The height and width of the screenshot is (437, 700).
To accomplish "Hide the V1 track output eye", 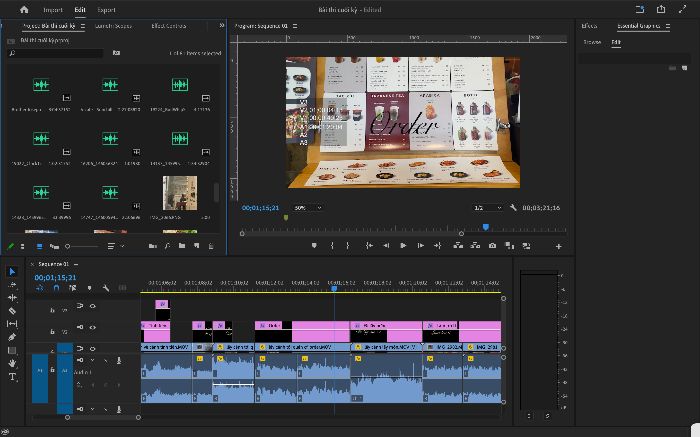I will pyautogui.click(x=92, y=349).
